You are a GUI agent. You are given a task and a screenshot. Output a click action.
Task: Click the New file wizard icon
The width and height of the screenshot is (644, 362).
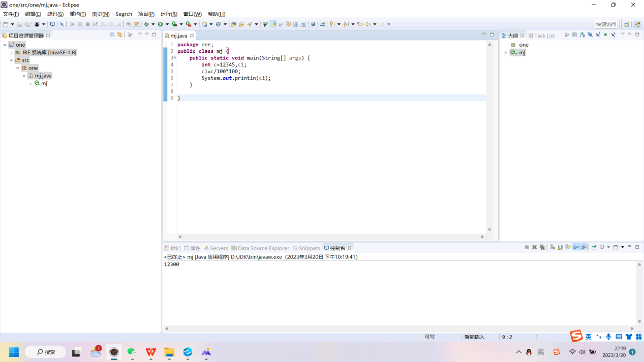(6, 24)
